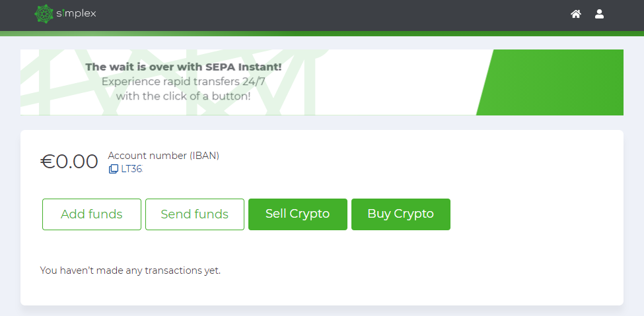Click the Simplex green logo emblem
644x316 pixels.
(x=44, y=14)
